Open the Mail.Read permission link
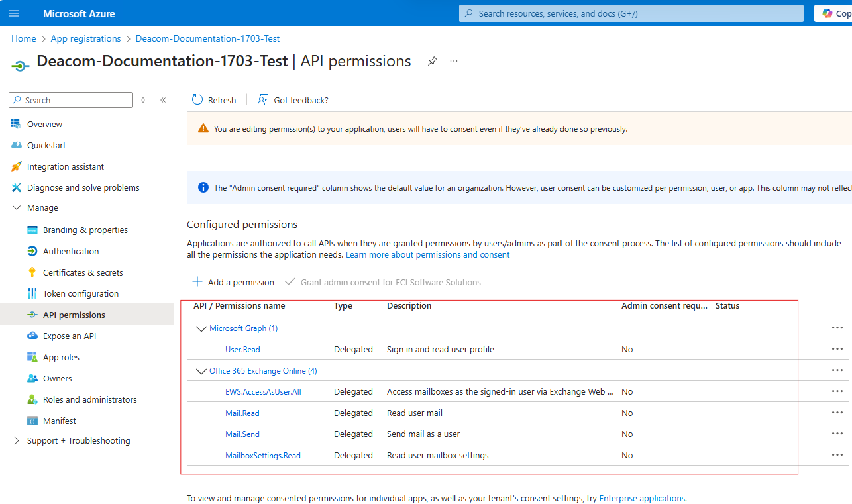Image resolution: width=852 pixels, height=504 pixels. [242, 413]
